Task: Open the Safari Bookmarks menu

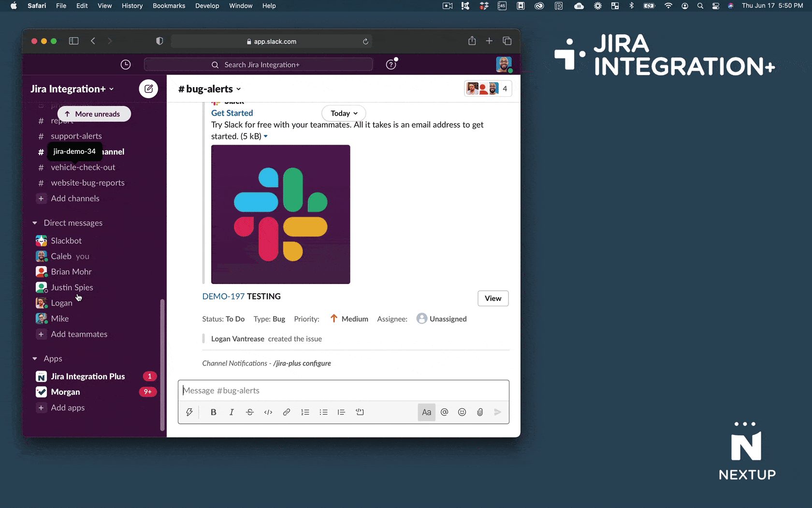Action: pyautogui.click(x=169, y=6)
